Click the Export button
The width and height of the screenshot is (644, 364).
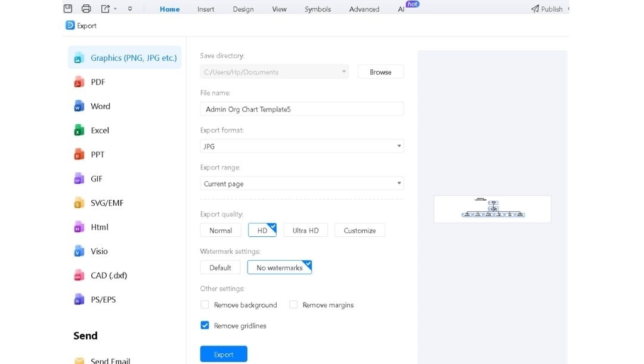click(x=223, y=353)
